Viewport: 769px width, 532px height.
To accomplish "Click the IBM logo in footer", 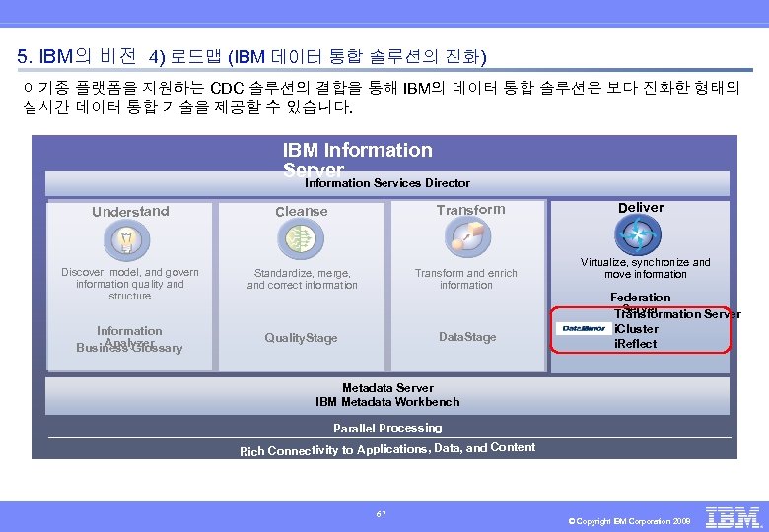I will pyautogui.click(x=734, y=519).
